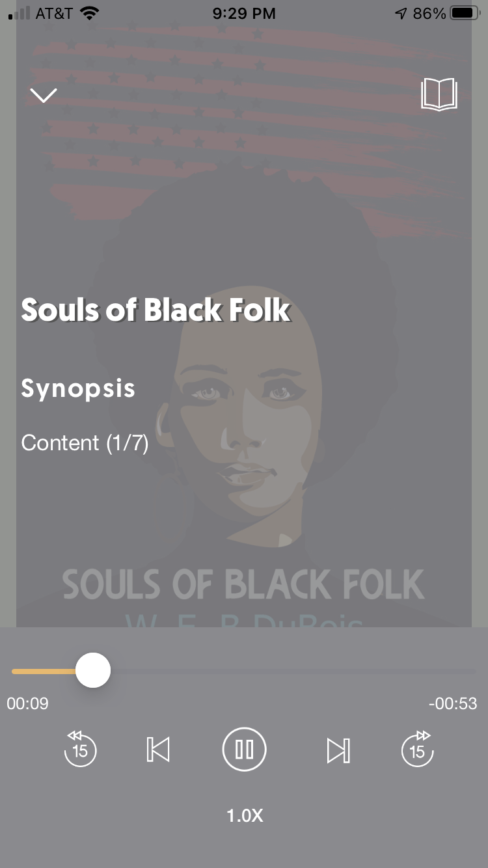Screen dimensions: 488x868
Task: Change the 1.0X playback speed
Action: click(x=244, y=815)
